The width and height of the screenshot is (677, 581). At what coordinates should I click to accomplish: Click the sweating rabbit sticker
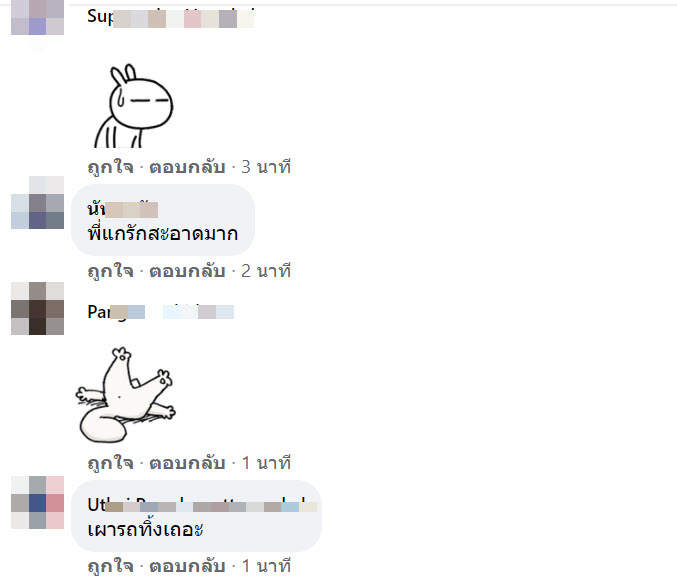coord(134,106)
